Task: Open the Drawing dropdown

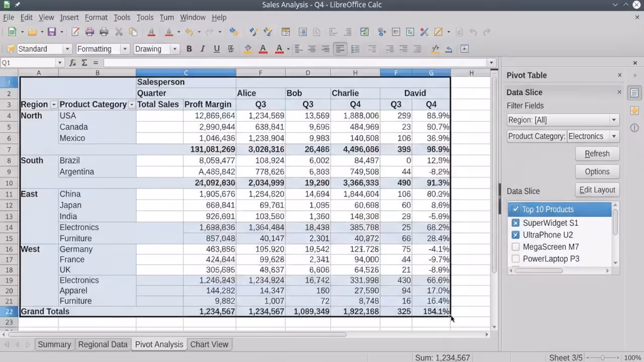Action: coord(175,49)
